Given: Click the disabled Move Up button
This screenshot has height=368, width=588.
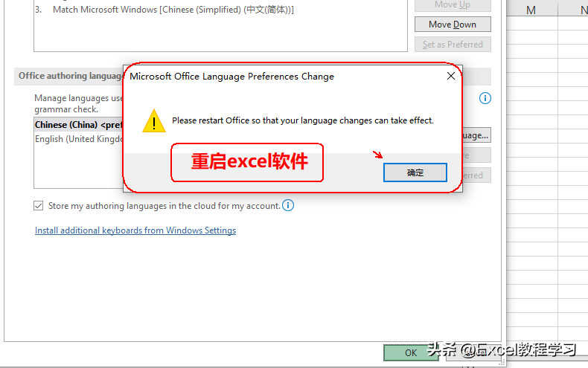Looking at the screenshot, I should (453, 4).
